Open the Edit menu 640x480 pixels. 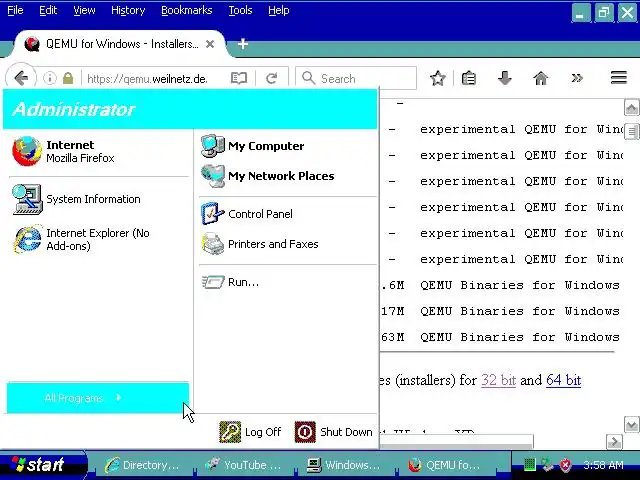(48, 10)
